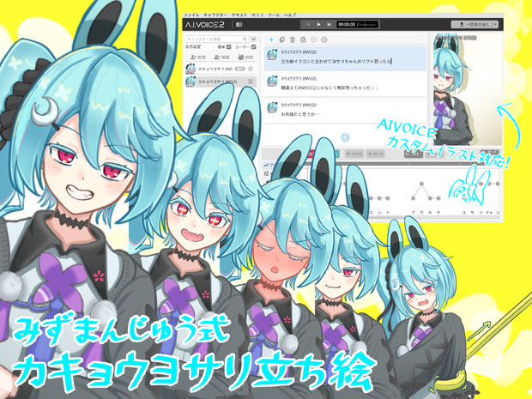The height and width of the screenshot is (399, 532).
Task: Click text of line starting 立ち絵イラコン
Action: click(x=336, y=62)
